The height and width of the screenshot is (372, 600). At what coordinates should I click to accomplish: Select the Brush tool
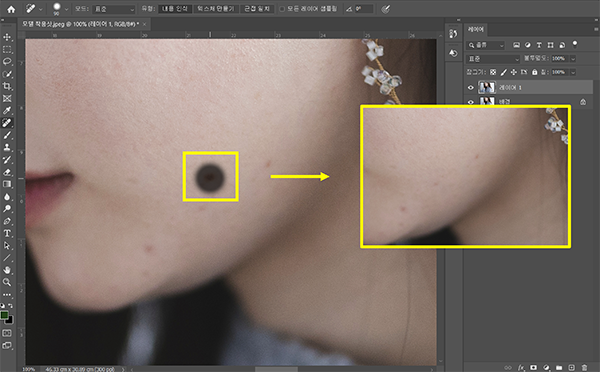[x=7, y=135]
